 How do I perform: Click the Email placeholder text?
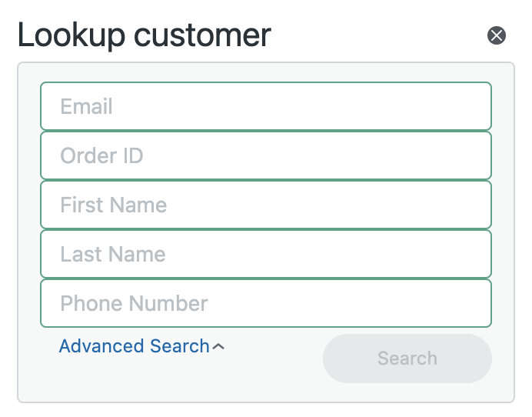click(86, 106)
